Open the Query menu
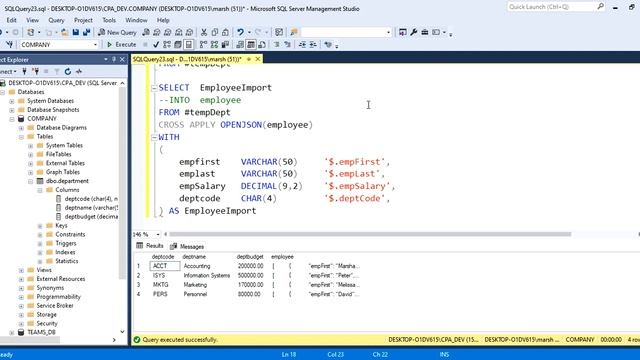Image resolution: width=640 pixels, height=360 pixels. (56, 20)
